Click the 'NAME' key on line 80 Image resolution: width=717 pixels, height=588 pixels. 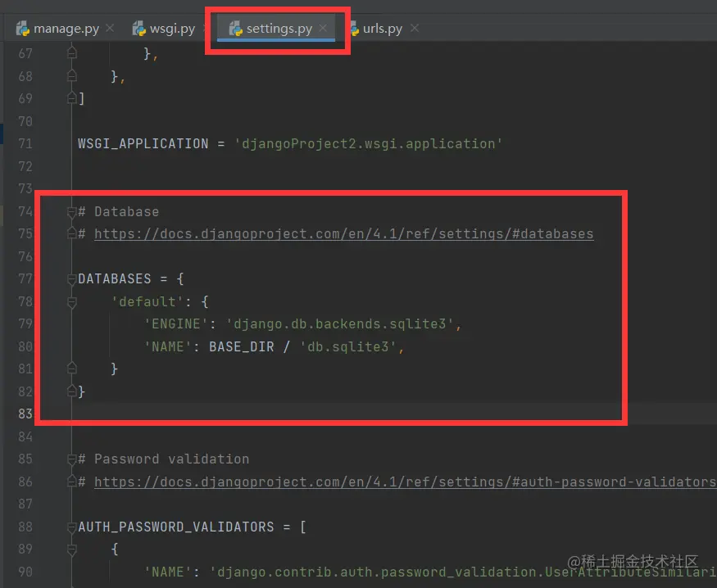tap(168, 346)
